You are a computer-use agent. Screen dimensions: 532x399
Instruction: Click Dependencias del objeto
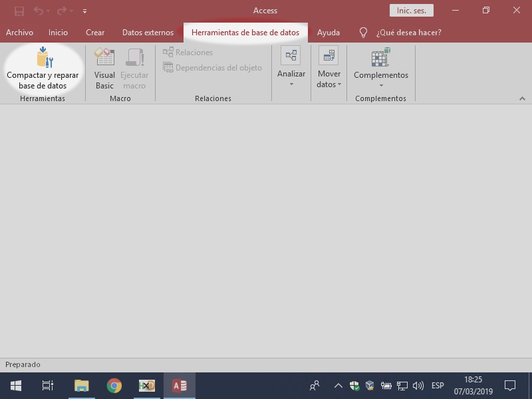coord(213,68)
